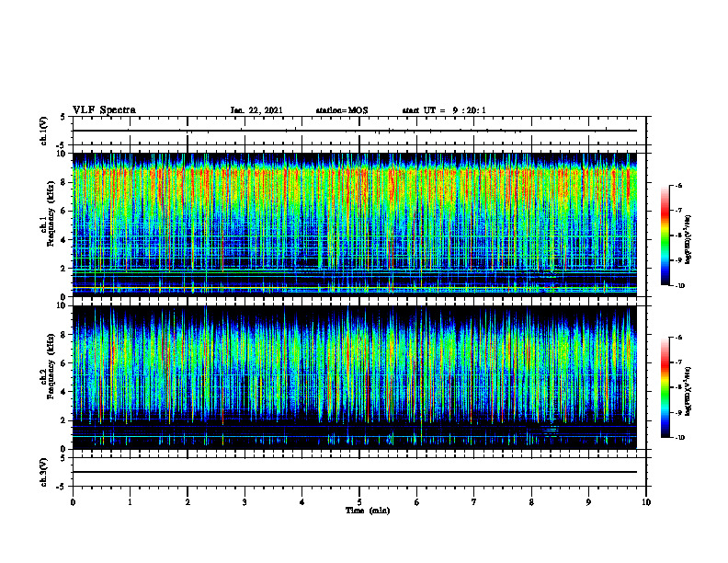Click the "6" kHz tick of ch.2 panel

64,363
